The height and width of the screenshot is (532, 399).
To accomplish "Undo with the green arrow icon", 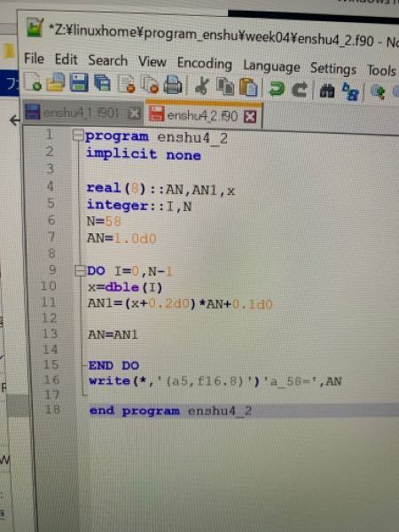I will (x=277, y=88).
